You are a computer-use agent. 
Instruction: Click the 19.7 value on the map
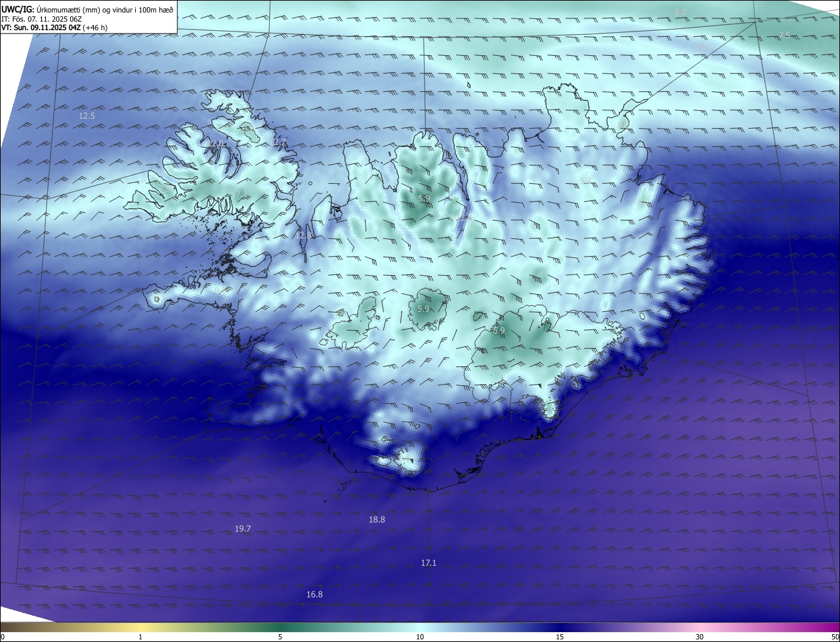(x=243, y=528)
